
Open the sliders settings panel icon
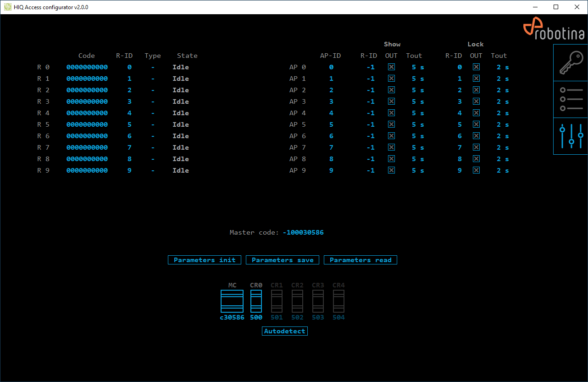pos(571,136)
